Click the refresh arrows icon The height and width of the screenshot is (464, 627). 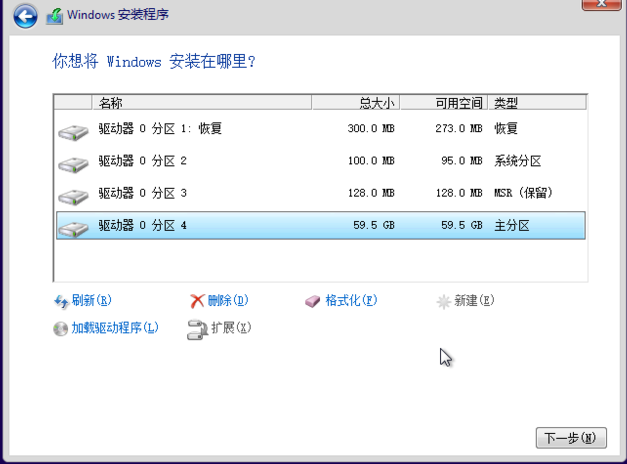click(61, 302)
